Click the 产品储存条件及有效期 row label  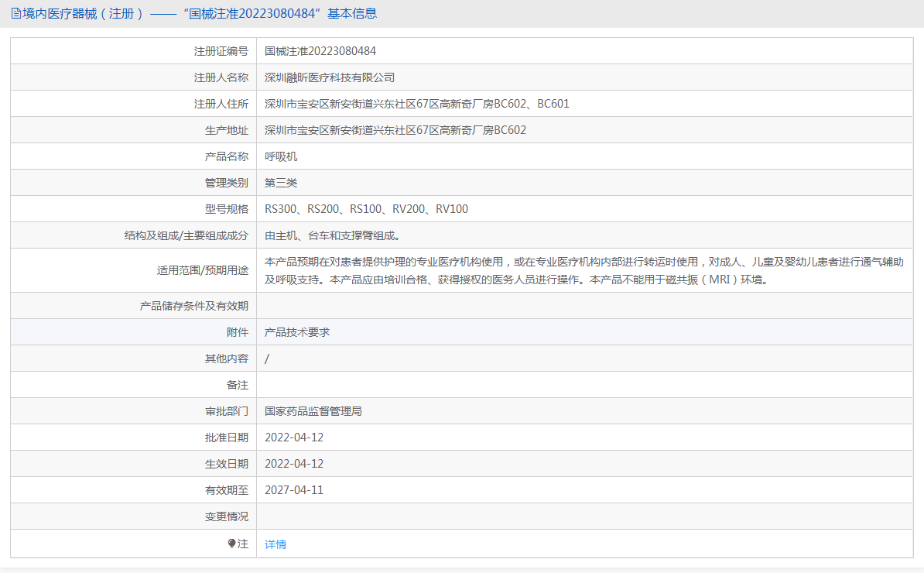[193, 306]
